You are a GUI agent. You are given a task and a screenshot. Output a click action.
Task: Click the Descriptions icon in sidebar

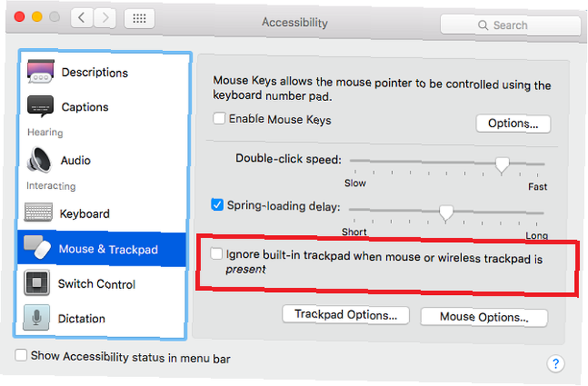click(40, 72)
